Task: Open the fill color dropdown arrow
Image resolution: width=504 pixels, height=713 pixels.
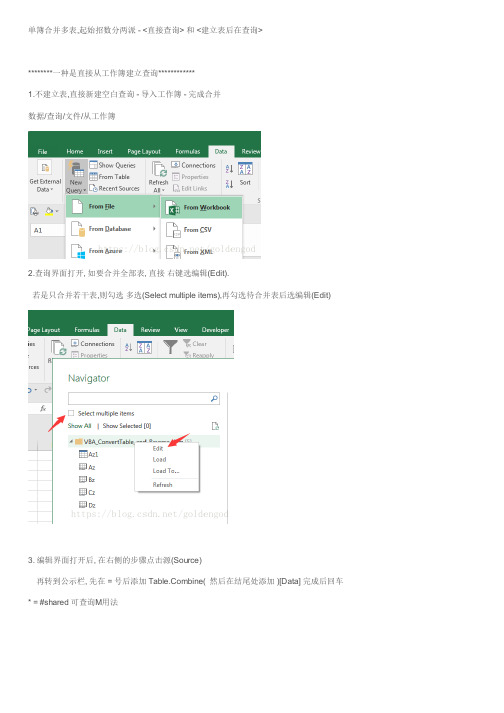Action: point(57,211)
